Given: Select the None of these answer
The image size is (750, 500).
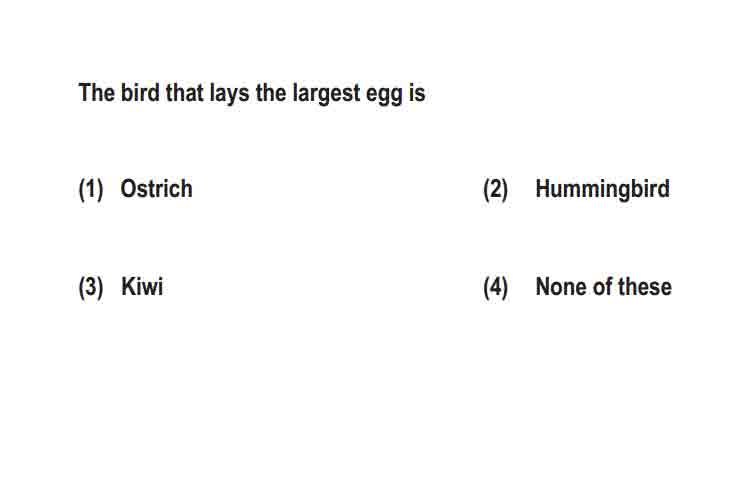Looking at the screenshot, I should [604, 287].
